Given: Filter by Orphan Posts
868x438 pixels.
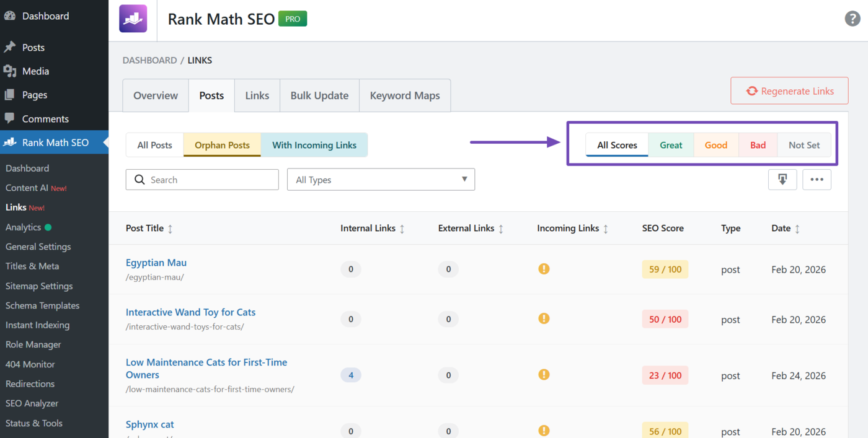Looking at the screenshot, I should (221, 144).
